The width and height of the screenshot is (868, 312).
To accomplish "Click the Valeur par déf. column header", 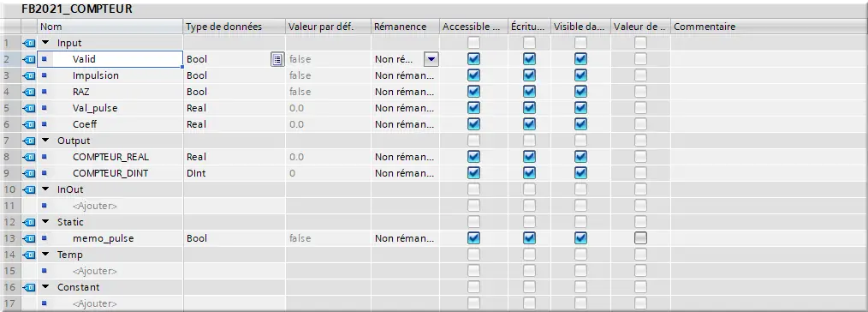I will pyautogui.click(x=328, y=27).
